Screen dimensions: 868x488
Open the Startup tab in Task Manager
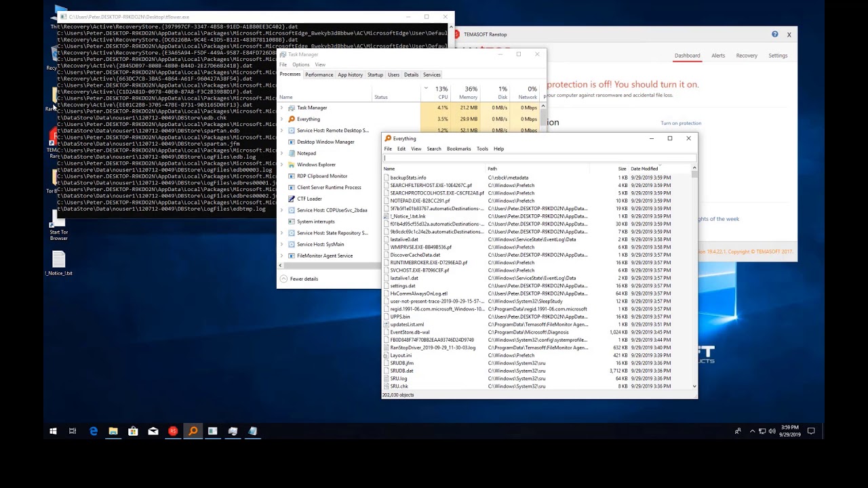[375, 75]
